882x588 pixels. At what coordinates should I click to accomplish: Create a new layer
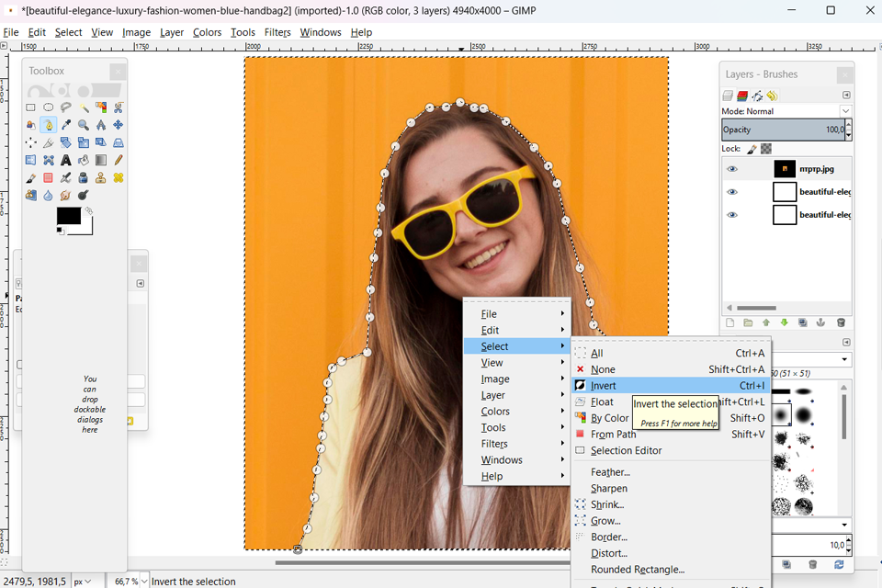tap(729, 322)
